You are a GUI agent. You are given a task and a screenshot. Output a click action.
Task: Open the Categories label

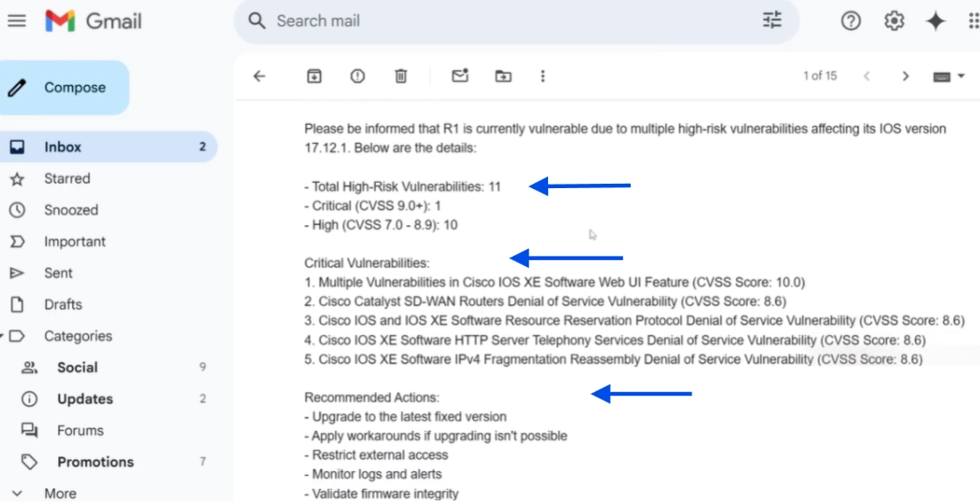[x=78, y=337]
